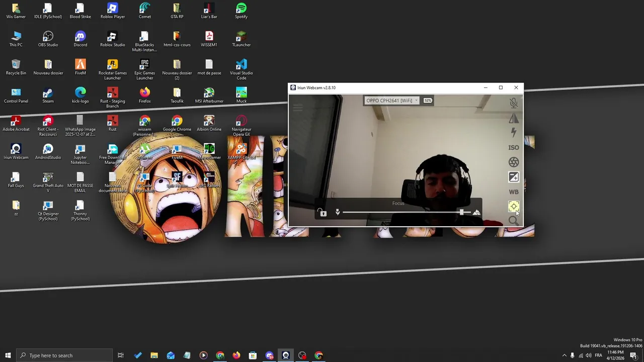Viewport: 644px width, 362px height.
Task: Select the Riot Client shortcut
Action: pyautogui.click(x=48, y=126)
